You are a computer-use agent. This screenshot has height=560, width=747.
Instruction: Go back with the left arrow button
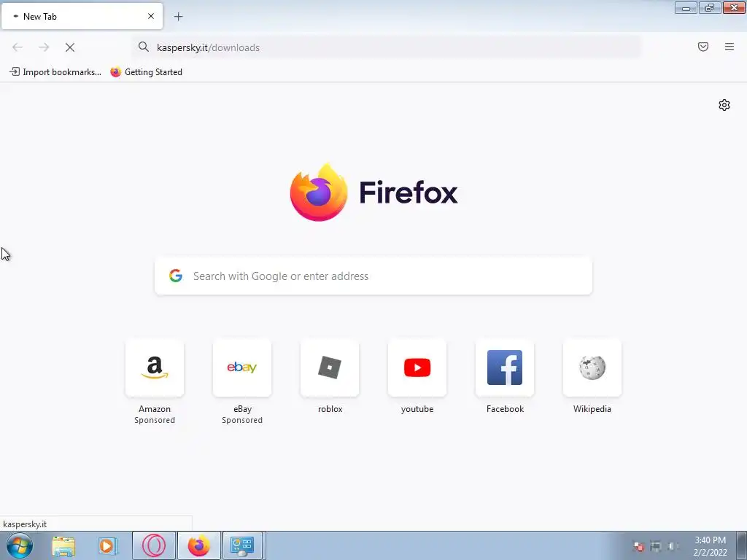(x=18, y=47)
